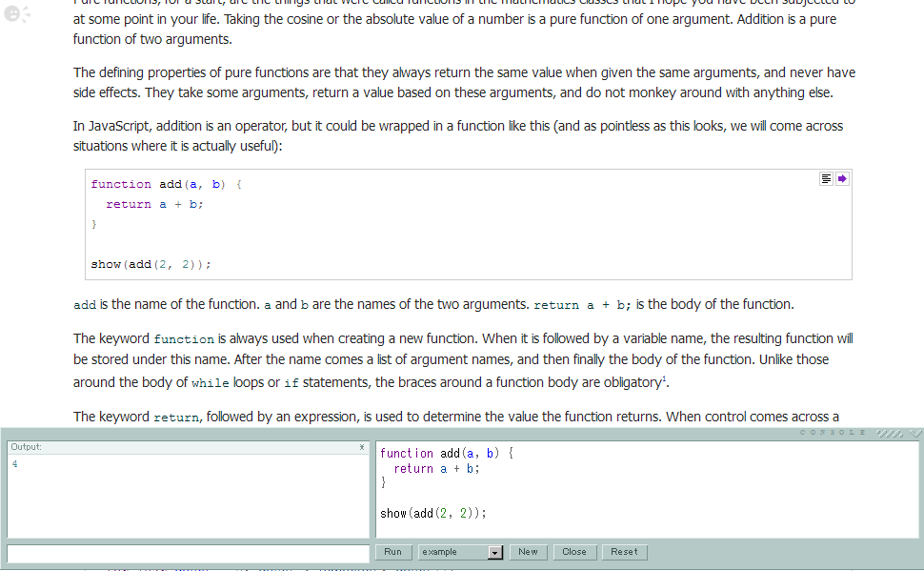Click the Output panel area showing 4

point(188,496)
